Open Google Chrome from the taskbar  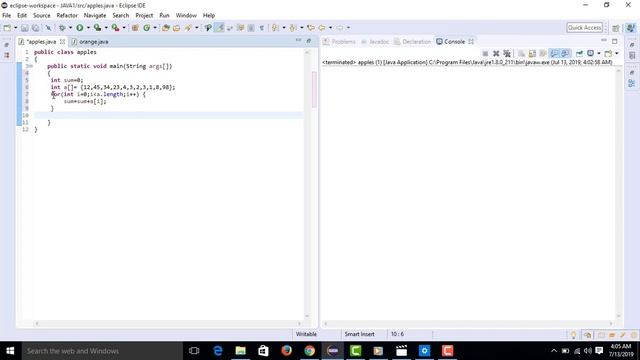[x=309, y=351]
